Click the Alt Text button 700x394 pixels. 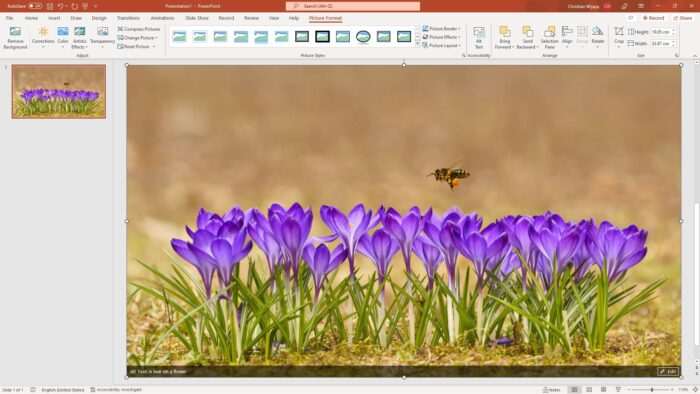479,37
